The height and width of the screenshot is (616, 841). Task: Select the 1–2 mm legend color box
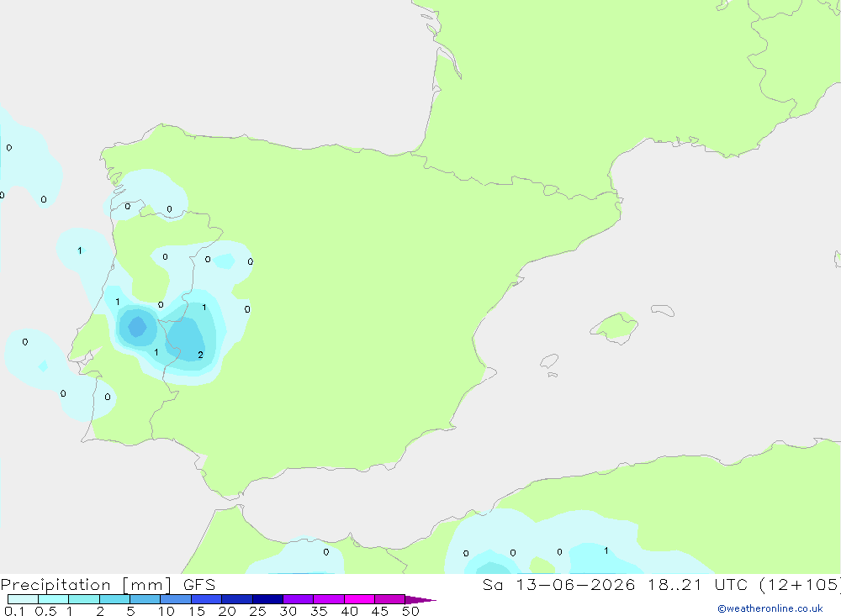[83, 599]
